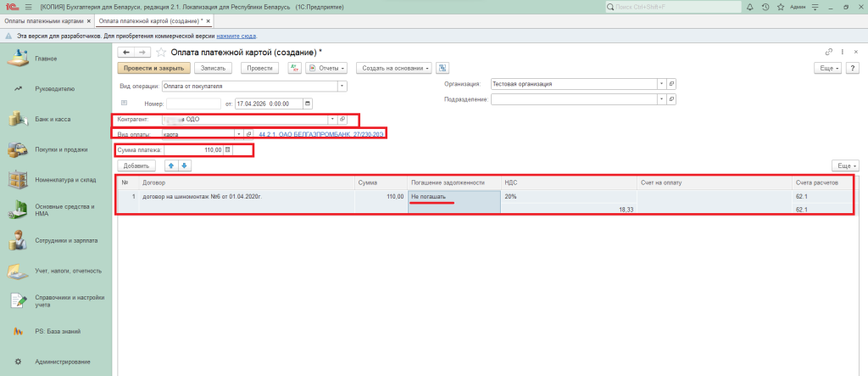Move table row up with blue arrow
This screenshot has width=868, height=376.
coord(170,166)
